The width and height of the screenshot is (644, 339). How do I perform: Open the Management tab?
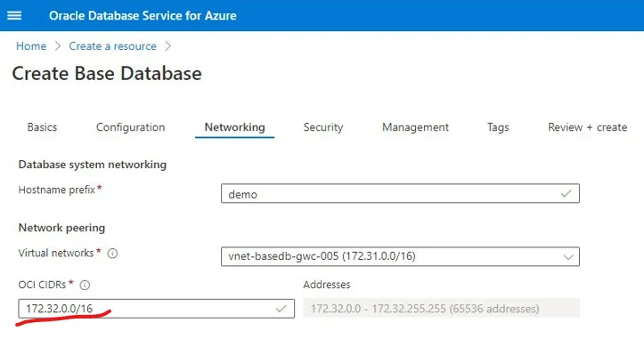[x=415, y=127]
